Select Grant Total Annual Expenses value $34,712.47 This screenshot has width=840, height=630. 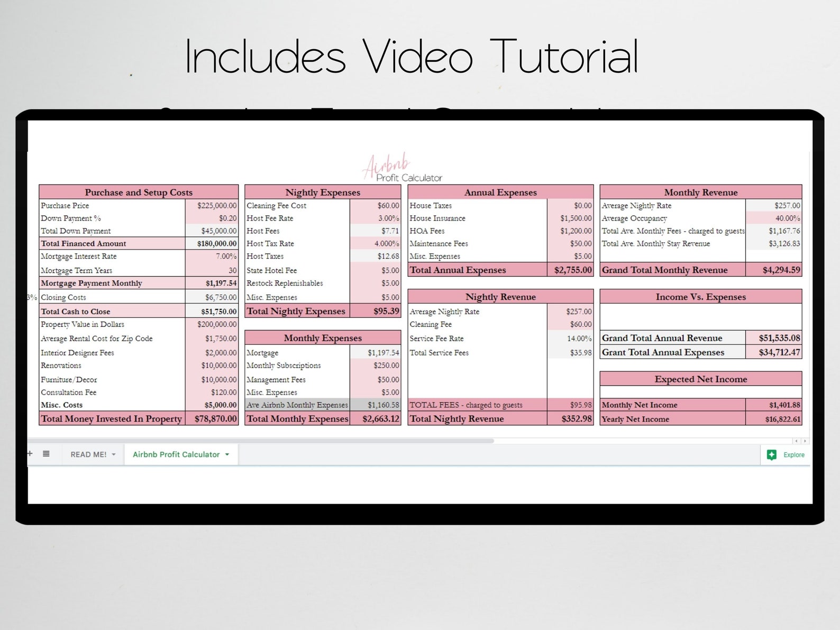coord(774,352)
